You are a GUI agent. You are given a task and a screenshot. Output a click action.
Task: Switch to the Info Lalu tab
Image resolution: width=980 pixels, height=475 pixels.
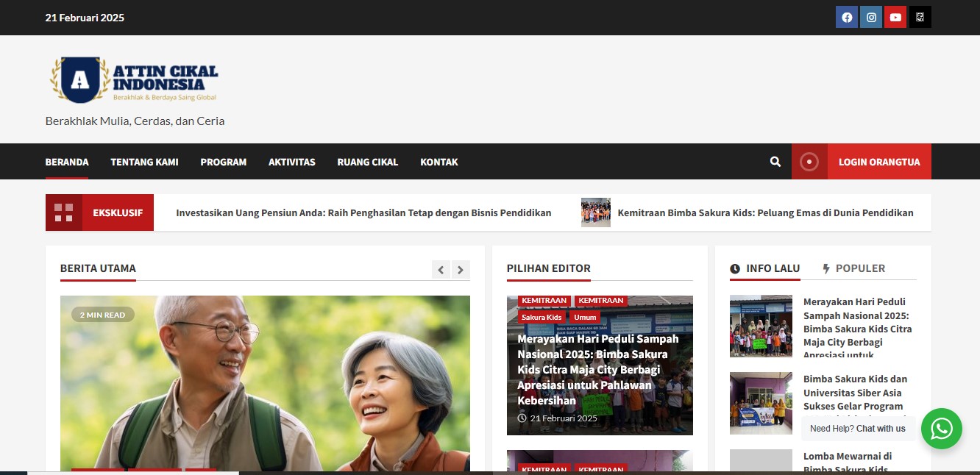tap(765, 268)
